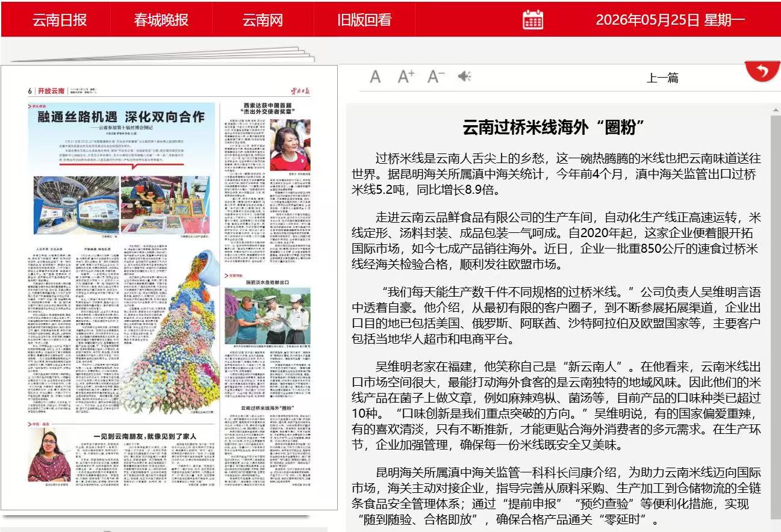Switch to the 春城晚报 tab

[x=161, y=20]
